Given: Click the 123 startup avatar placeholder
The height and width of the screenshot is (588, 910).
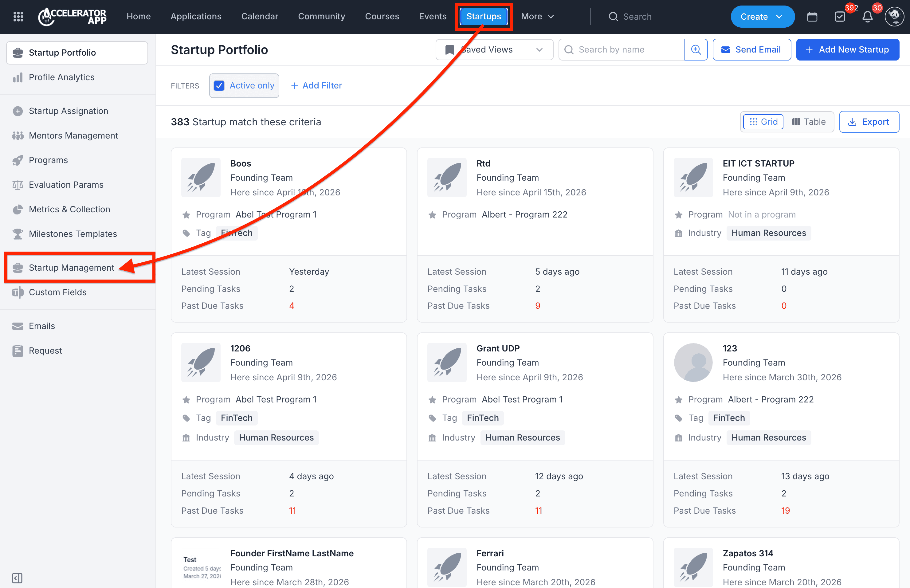Looking at the screenshot, I should click(x=693, y=362).
